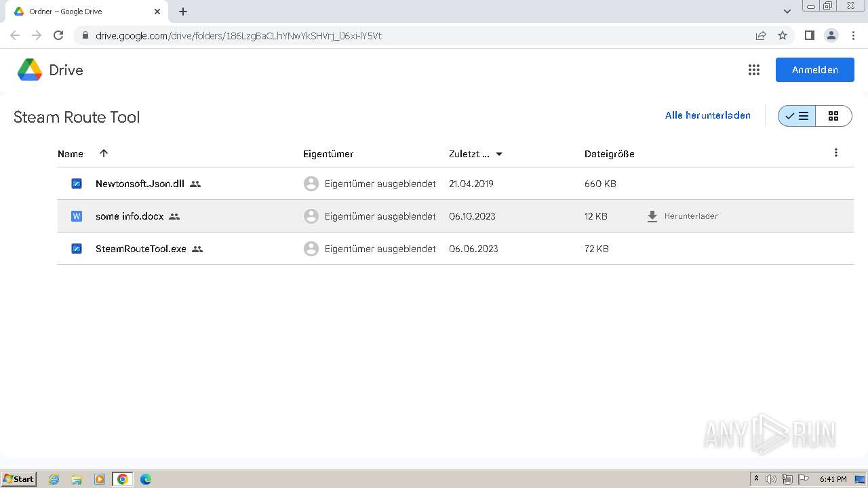Bookmark this page with the star

[x=783, y=35]
